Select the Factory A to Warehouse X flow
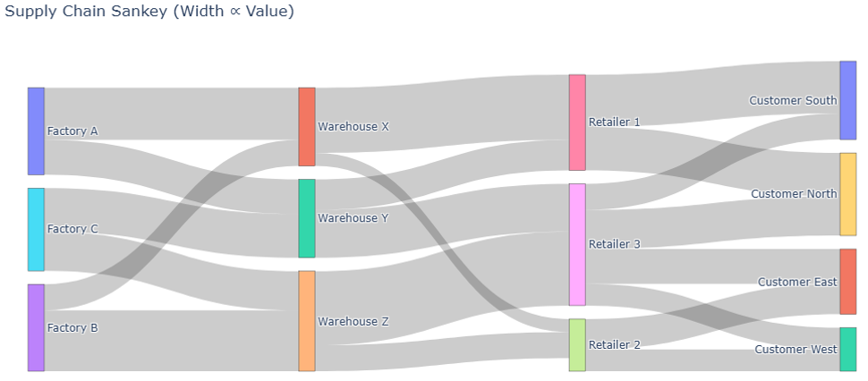 point(170,113)
